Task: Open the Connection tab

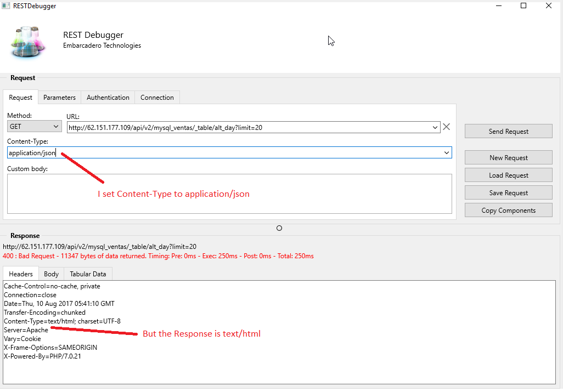Action: coord(157,98)
